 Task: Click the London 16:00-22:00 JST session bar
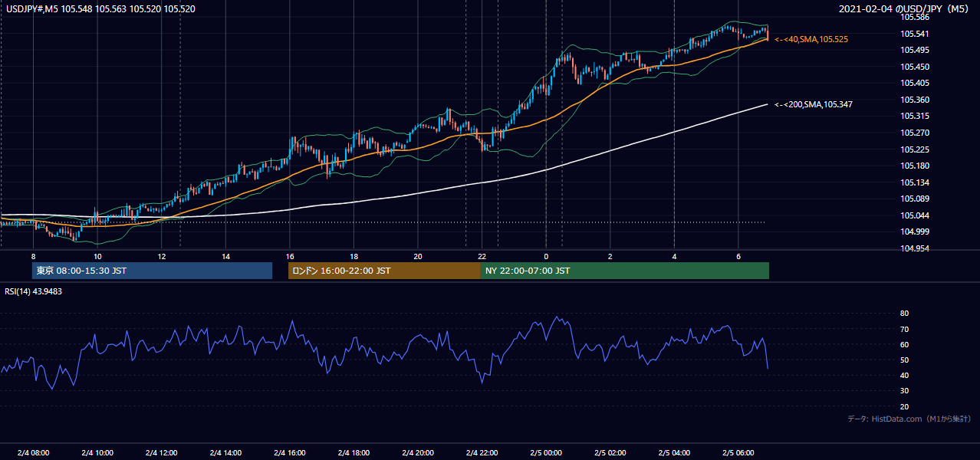[x=384, y=271]
